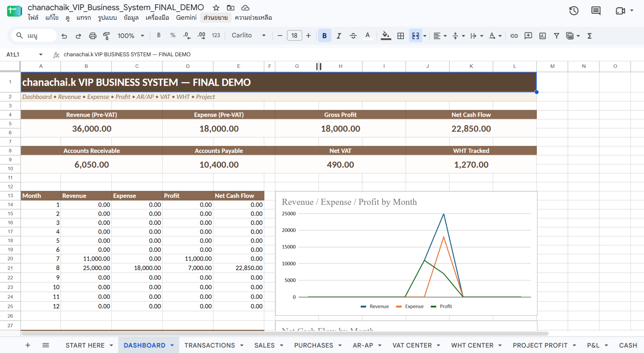Open all sheets list button
This screenshot has width=644, height=353.
(46, 345)
